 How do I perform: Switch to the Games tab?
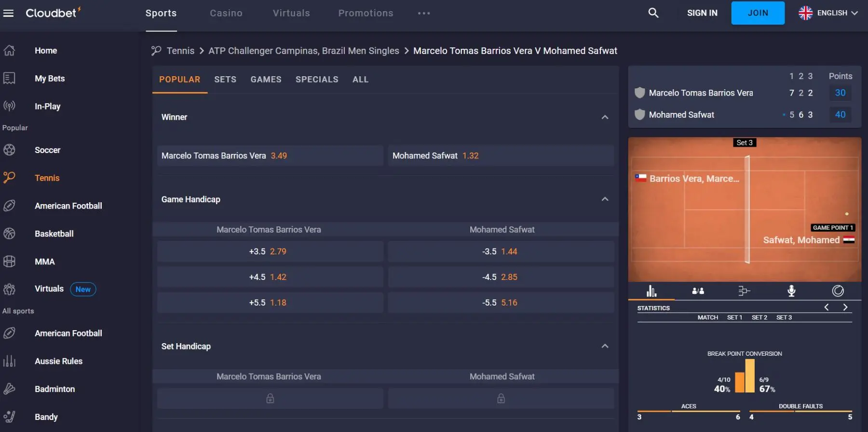click(x=266, y=79)
